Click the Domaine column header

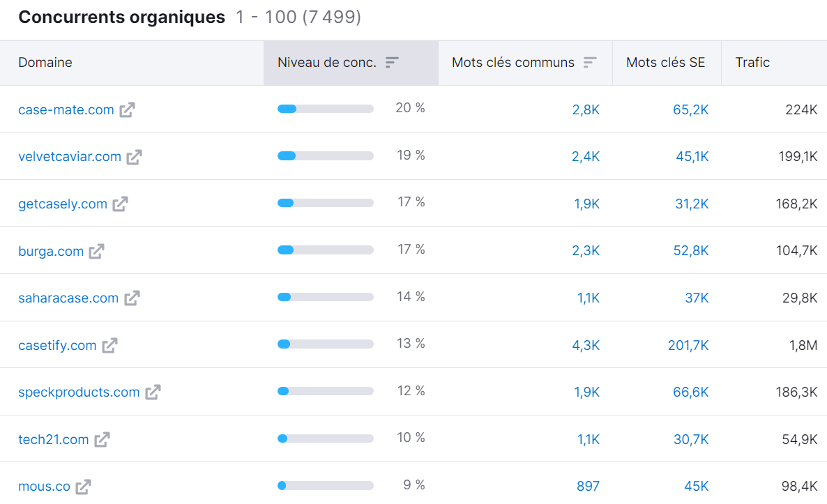(45, 62)
